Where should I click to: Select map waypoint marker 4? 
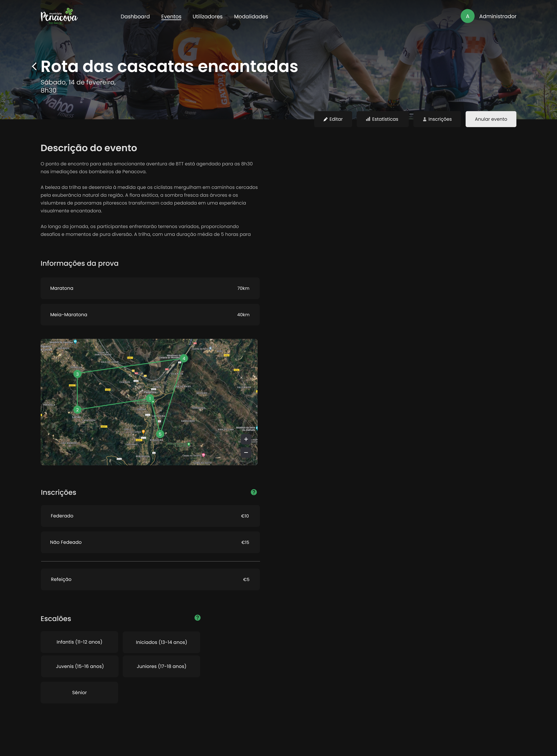tap(184, 359)
